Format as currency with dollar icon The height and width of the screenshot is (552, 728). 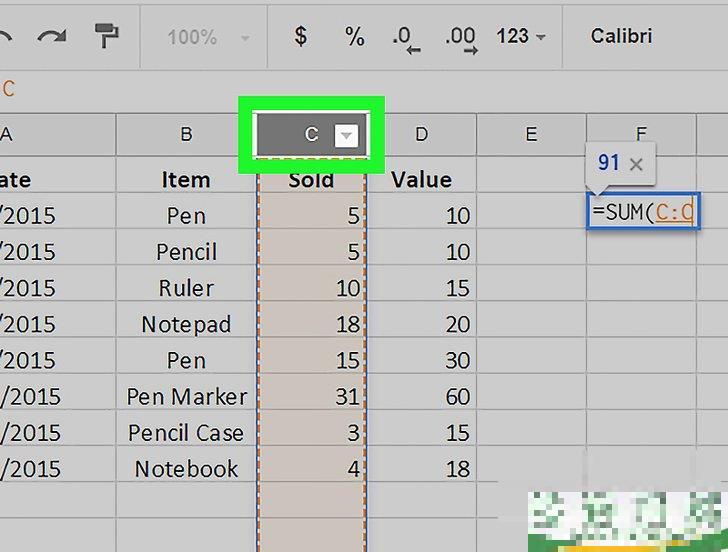[300, 37]
